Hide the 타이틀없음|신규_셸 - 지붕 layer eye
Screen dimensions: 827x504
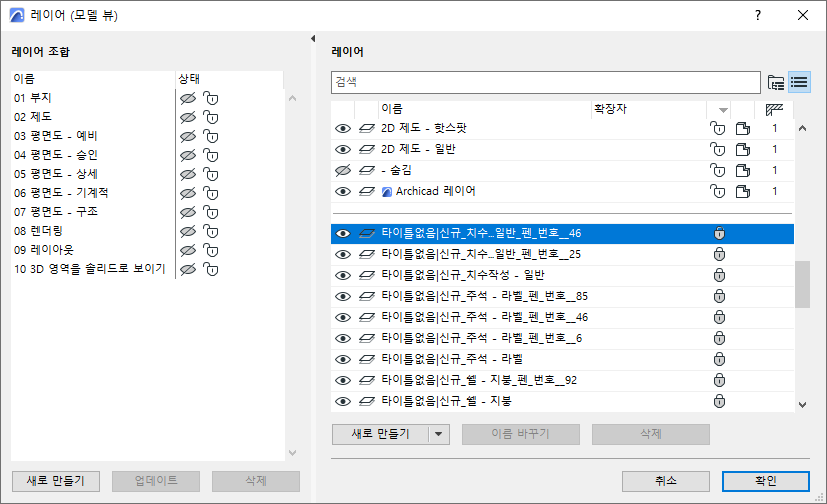click(343, 402)
